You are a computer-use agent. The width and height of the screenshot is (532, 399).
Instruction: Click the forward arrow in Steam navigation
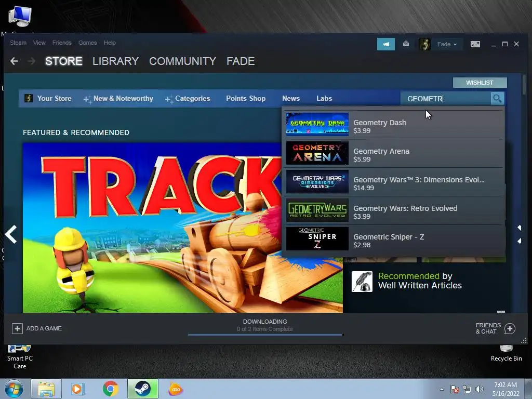[x=31, y=61]
